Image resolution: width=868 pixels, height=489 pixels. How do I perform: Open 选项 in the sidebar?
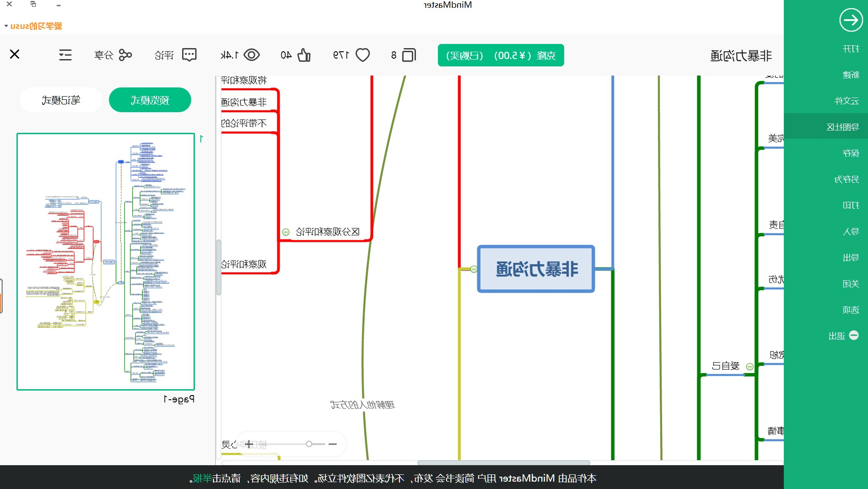point(851,310)
